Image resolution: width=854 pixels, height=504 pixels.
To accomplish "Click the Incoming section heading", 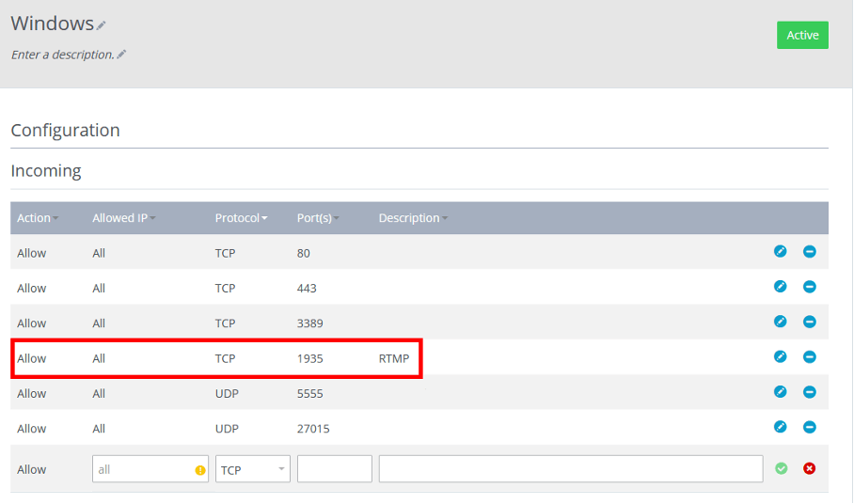I will tap(46, 171).
